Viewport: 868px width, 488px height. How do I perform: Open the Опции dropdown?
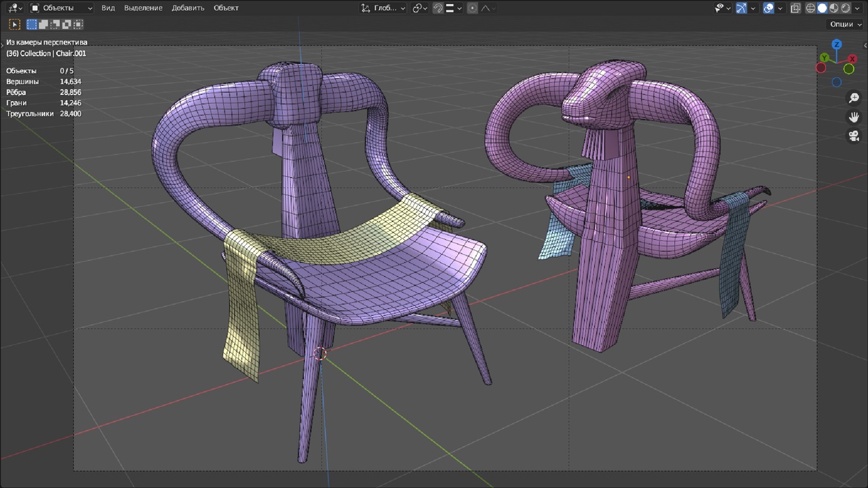845,24
